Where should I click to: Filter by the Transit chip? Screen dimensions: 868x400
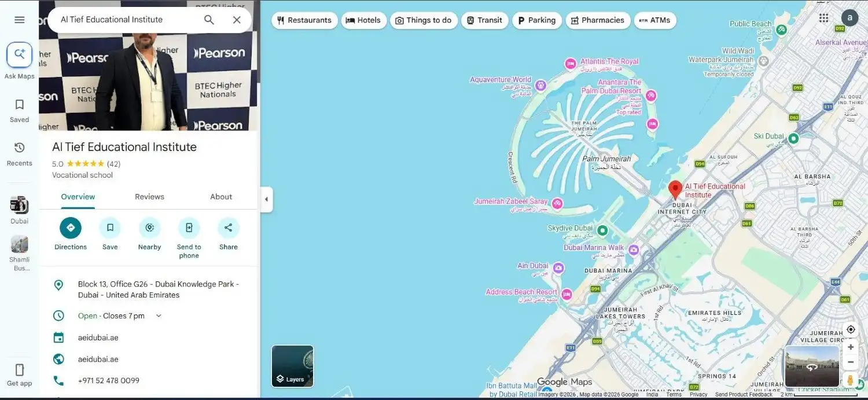click(x=484, y=20)
